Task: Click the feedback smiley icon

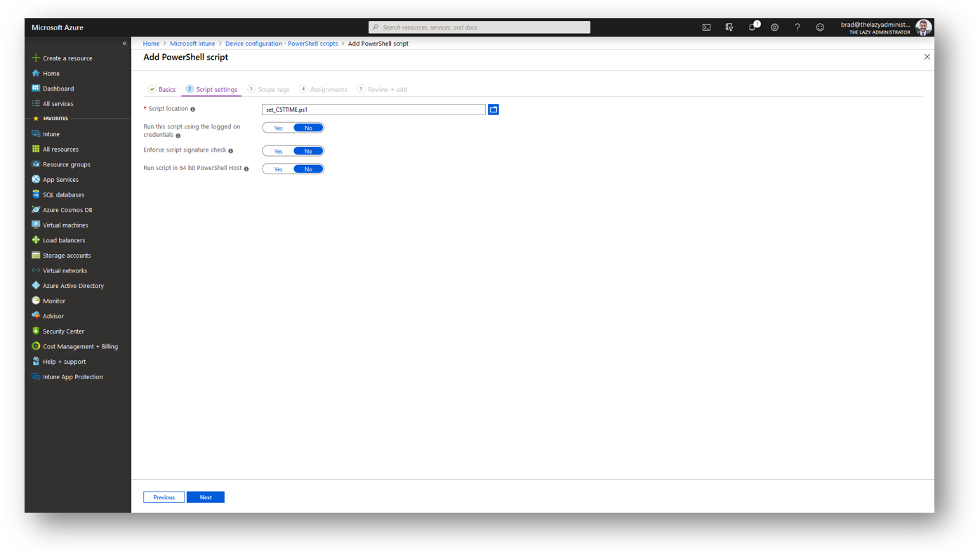Action: (820, 27)
